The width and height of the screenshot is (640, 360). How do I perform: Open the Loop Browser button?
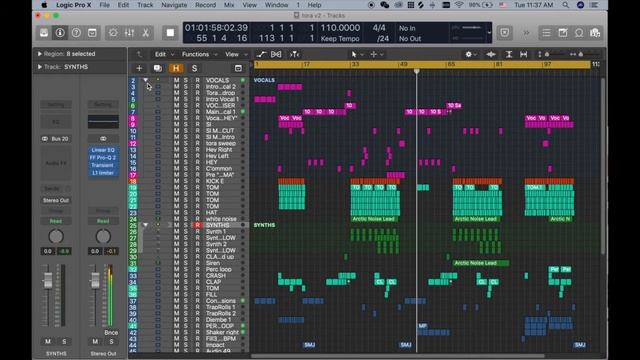tap(579, 33)
